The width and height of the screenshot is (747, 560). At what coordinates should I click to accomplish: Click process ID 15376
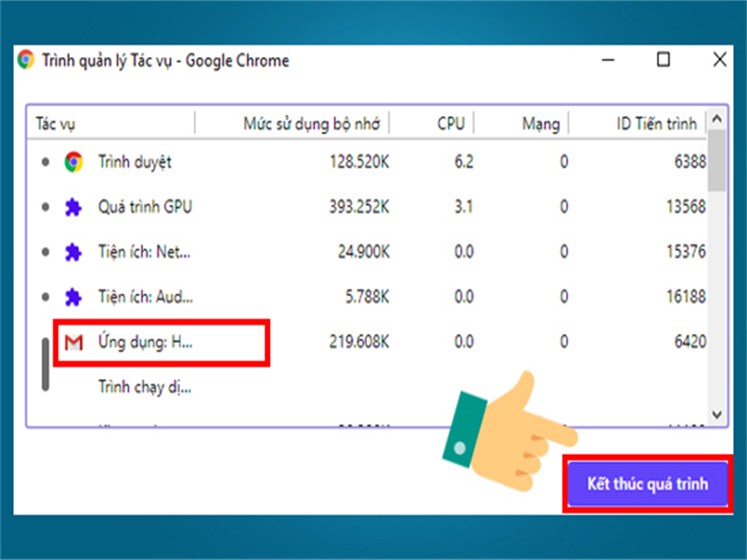(686, 252)
